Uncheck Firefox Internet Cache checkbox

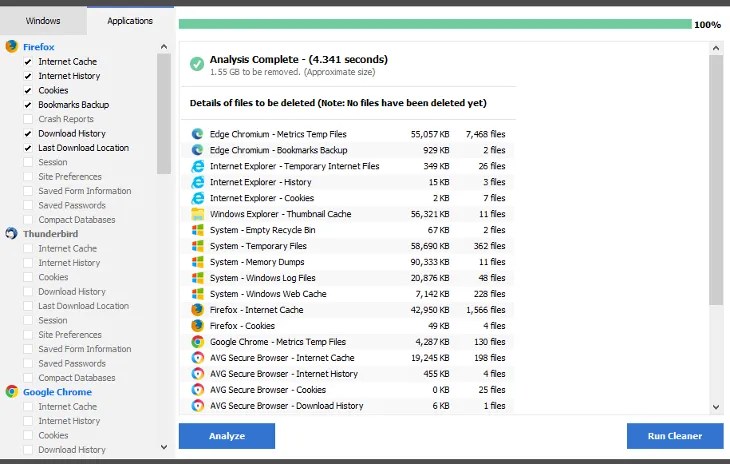28,61
